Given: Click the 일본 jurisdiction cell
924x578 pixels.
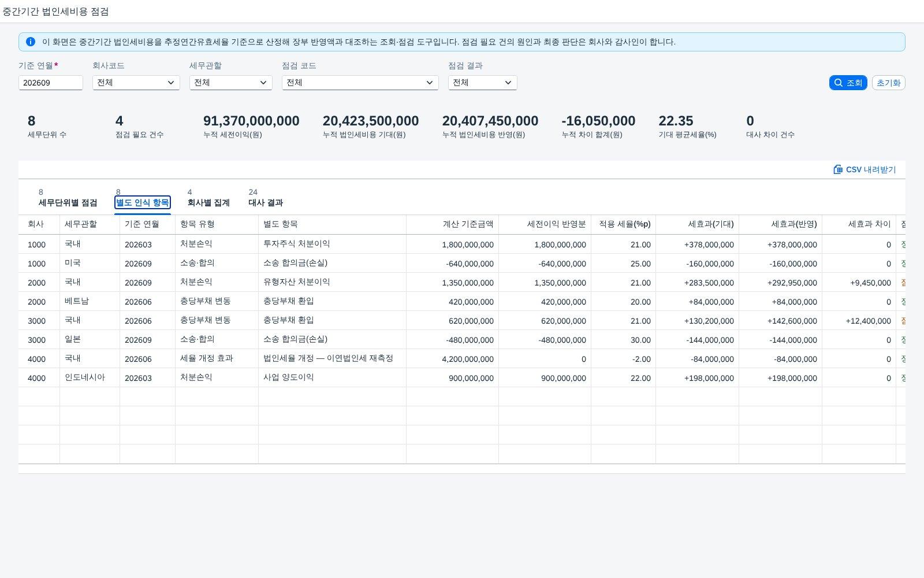Looking at the screenshot, I should (90, 339).
